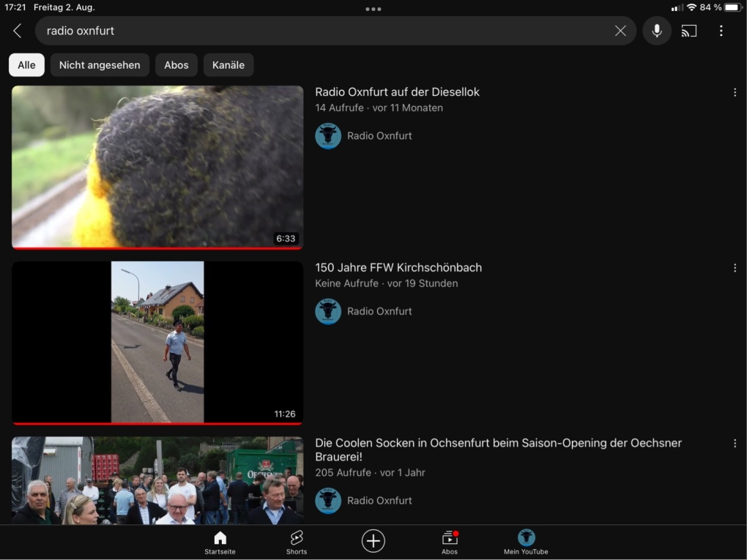Image resolution: width=747 pixels, height=560 pixels.
Task: Open the title Radio Oxnfurt auf der Diesellok
Action: pyautogui.click(x=398, y=92)
